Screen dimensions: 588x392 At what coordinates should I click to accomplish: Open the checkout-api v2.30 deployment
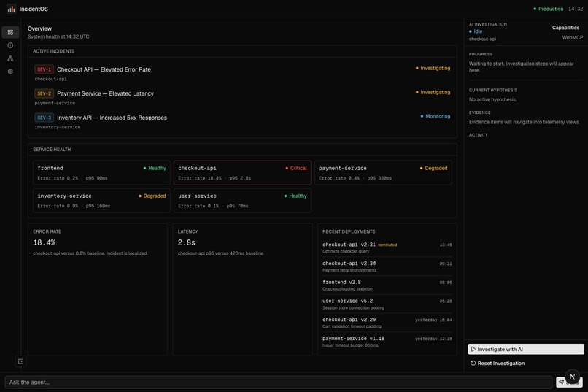[387, 266]
